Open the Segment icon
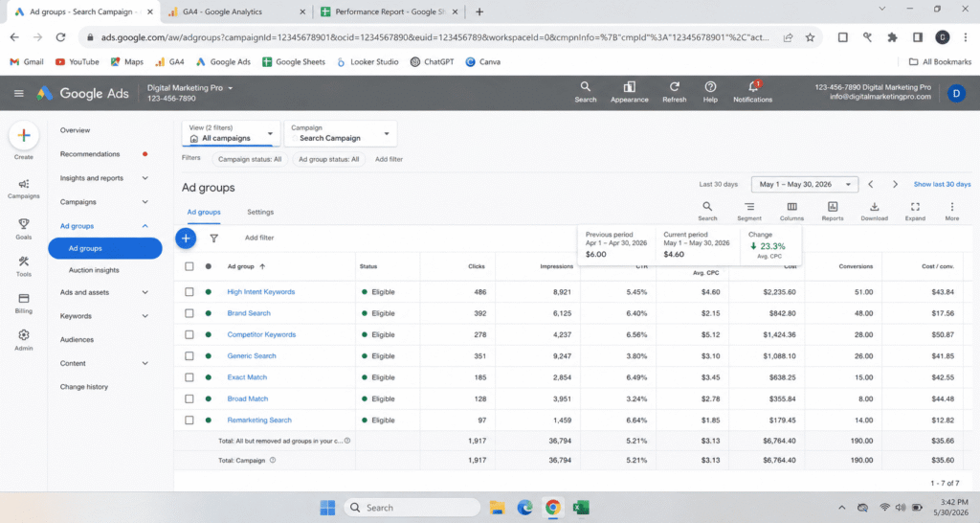The height and width of the screenshot is (523, 980). 748,207
